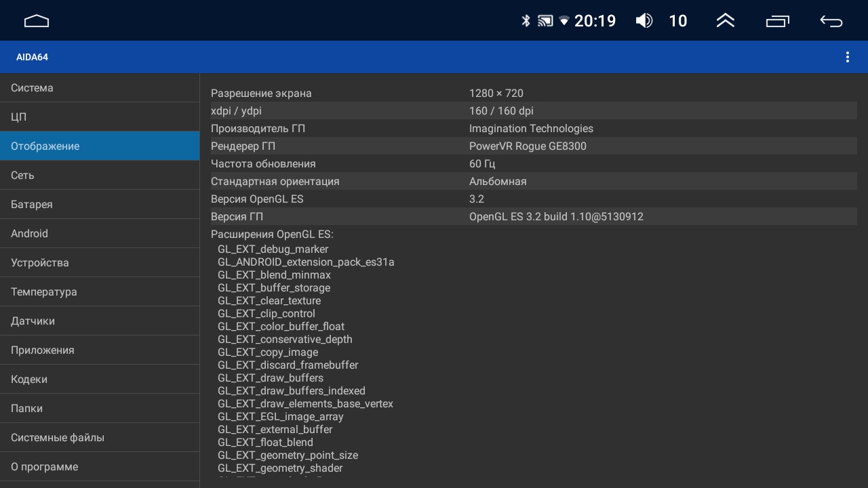Tap the Bluetooth status icon
The image size is (868, 488).
coord(526,21)
